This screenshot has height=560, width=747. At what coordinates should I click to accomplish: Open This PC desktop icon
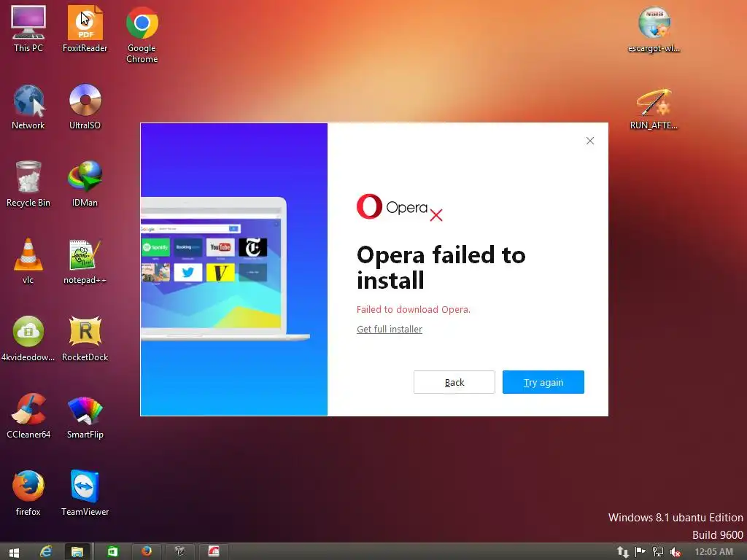tap(28, 28)
